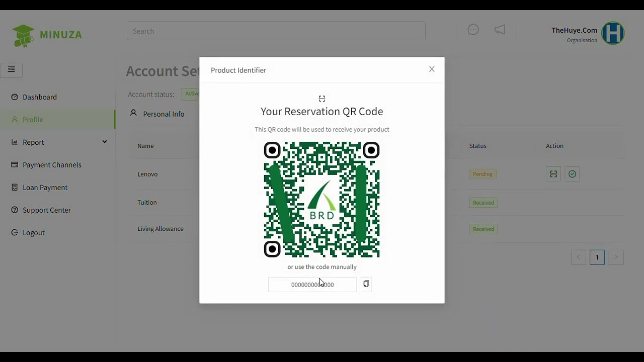The image size is (644, 362).
Task: Close the Product Identifier dialog
Action: [x=432, y=69]
